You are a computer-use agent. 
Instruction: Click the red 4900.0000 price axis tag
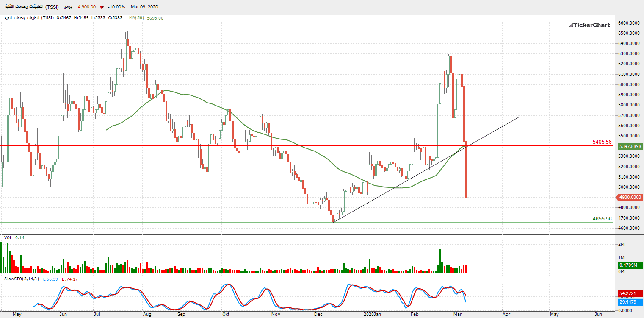(630, 197)
